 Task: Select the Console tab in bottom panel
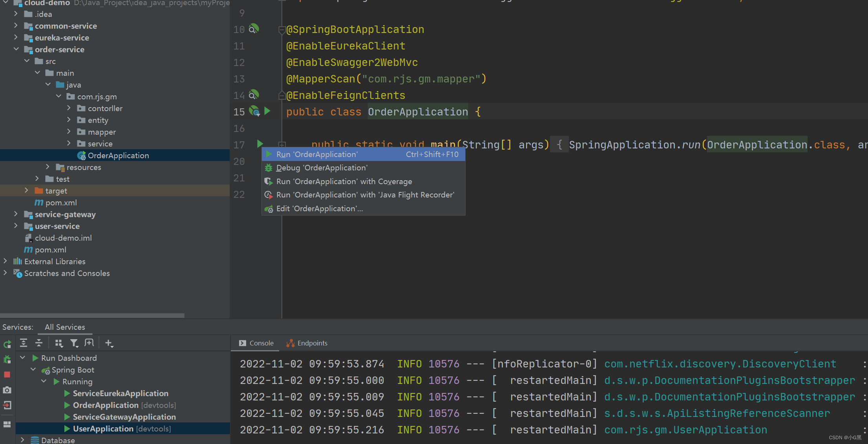[258, 343]
